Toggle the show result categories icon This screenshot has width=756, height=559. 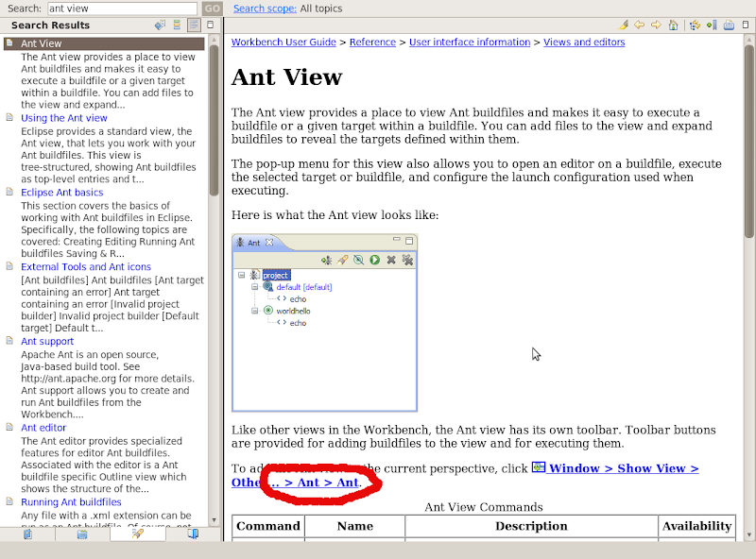tap(177, 25)
